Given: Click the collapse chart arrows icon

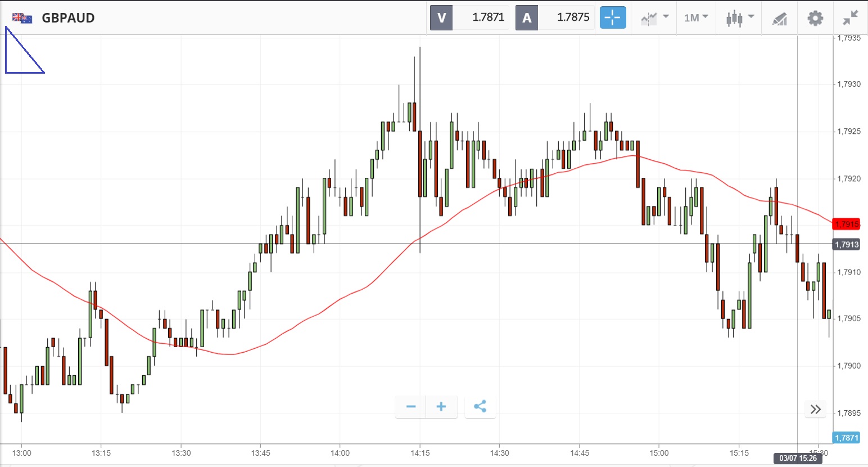Looking at the screenshot, I should click(x=850, y=18).
